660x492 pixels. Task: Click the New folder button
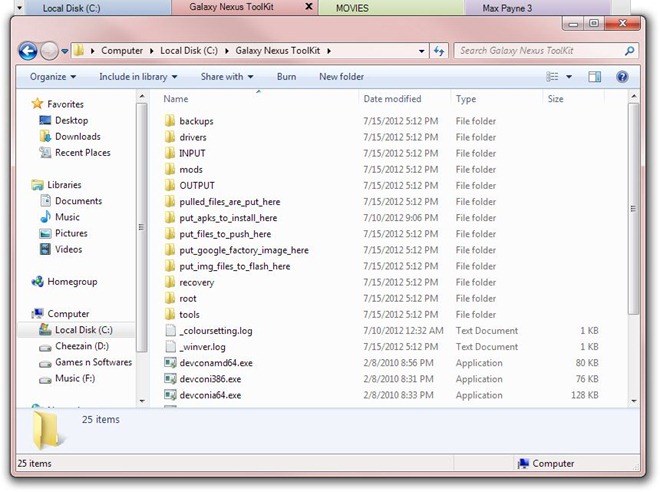(x=341, y=77)
